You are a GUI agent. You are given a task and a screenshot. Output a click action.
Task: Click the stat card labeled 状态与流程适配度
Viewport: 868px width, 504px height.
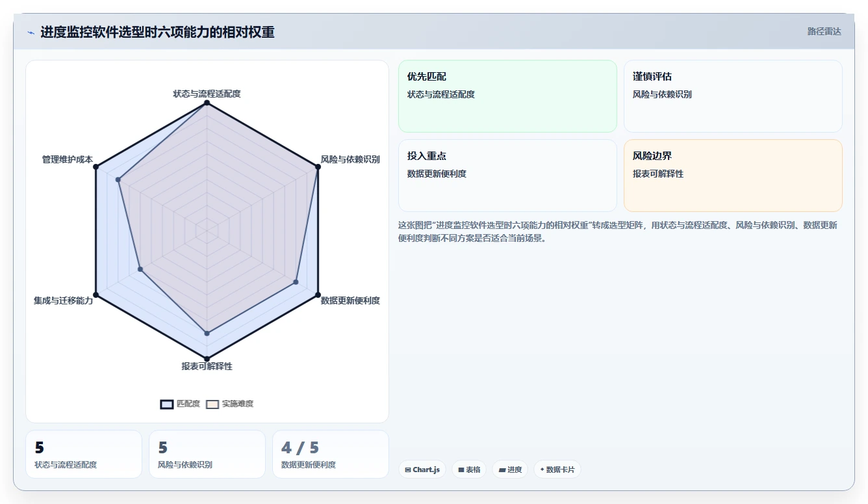click(x=84, y=454)
